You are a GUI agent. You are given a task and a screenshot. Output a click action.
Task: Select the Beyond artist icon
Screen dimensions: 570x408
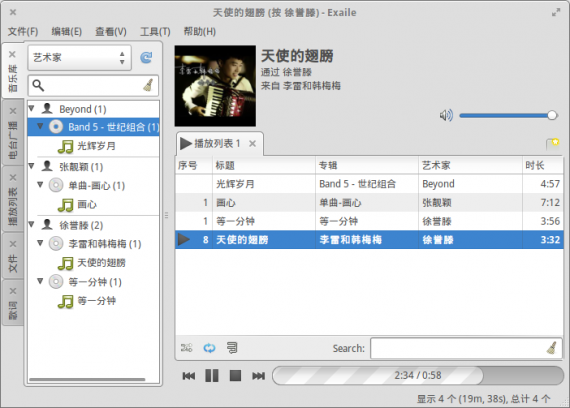tap(47, 108)
